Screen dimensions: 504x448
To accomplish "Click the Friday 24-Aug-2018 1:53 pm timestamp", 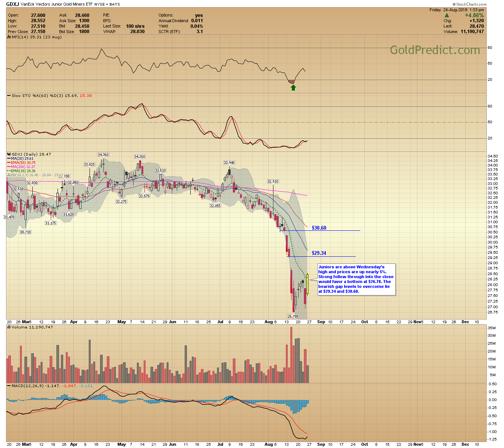I will [457, 10].
